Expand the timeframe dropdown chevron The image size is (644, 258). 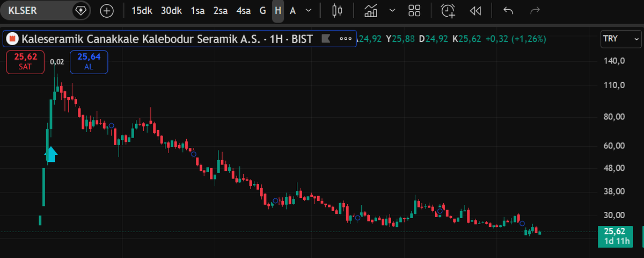tap(308, 10)
